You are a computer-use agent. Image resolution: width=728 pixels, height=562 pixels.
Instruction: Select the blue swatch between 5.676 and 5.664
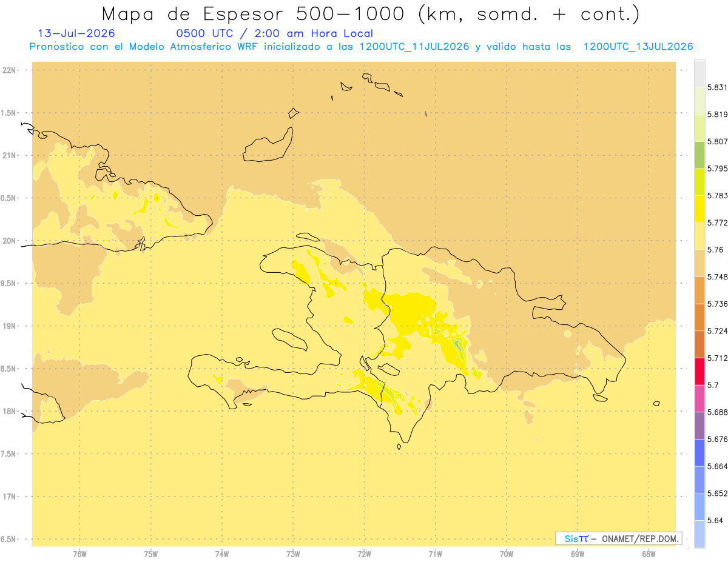(699, 452)
